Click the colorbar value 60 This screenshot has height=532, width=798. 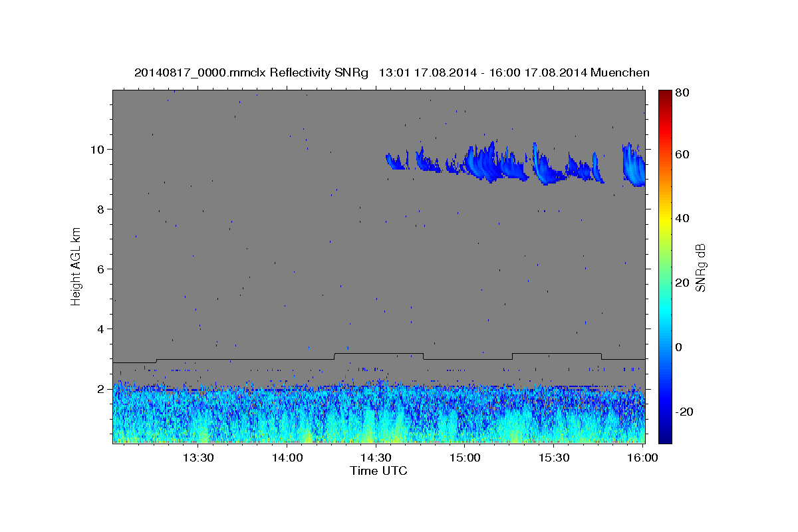click(x=684, y=154)
